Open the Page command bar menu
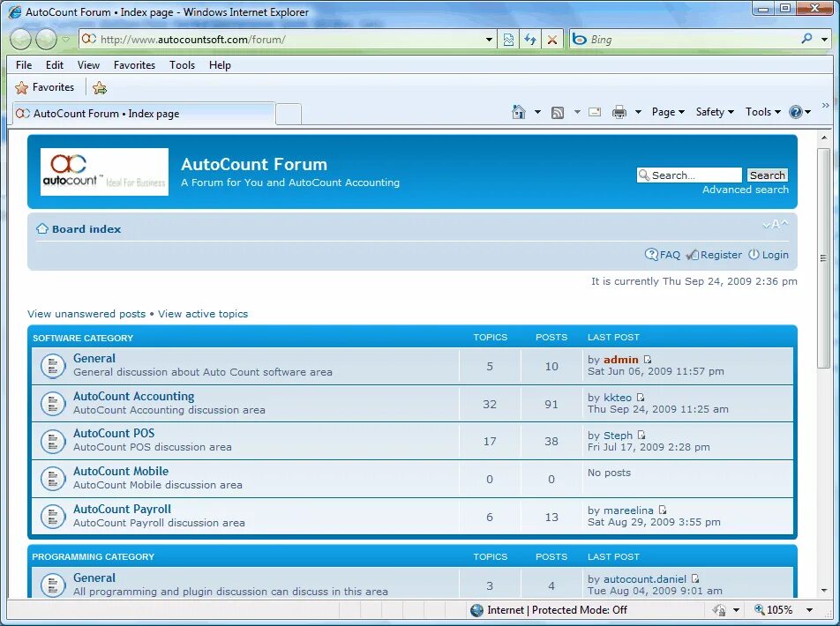Viewport: 840px width, 626px height. pos(668,112)
